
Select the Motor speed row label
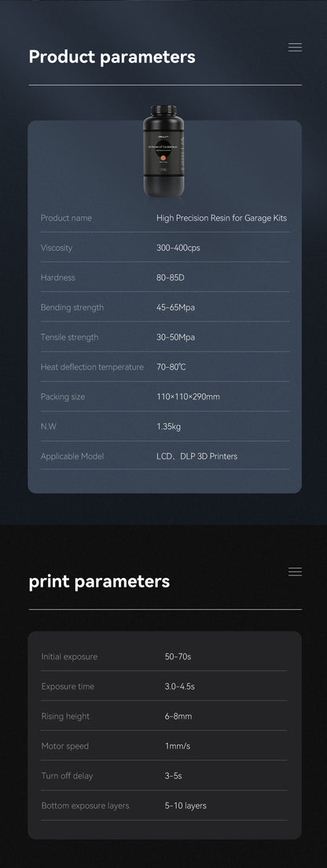[x=64, y=746]
